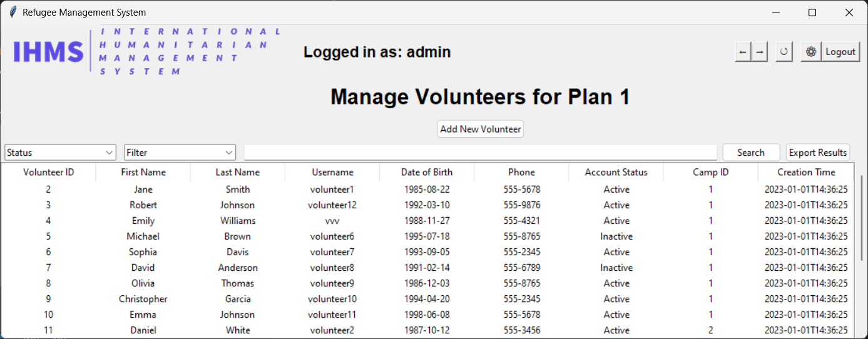Select first name Daniel cell
This screenshot has width=868, height=339.
[143, 330]
